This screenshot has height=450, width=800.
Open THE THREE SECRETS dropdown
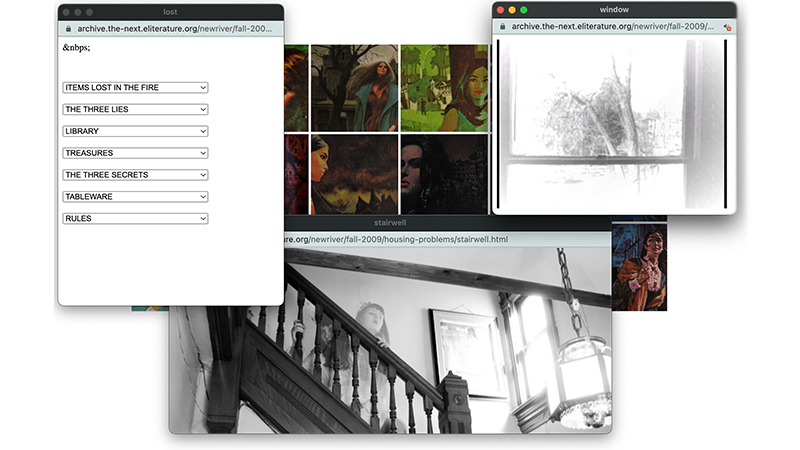coord(135,175)
